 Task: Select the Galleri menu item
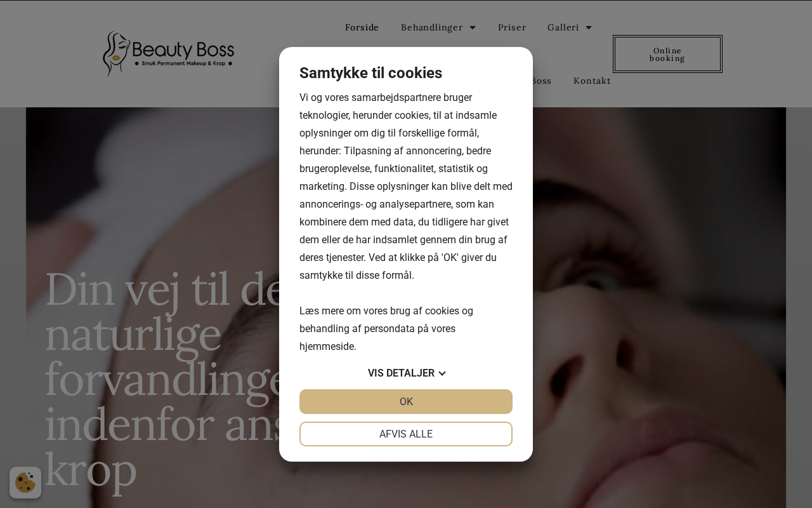point(563,27)
